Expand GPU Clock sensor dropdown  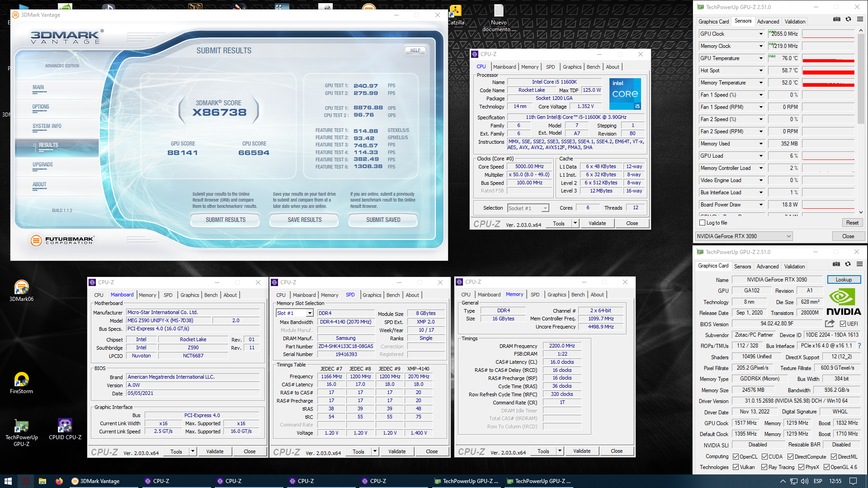(x=761, y=34)
